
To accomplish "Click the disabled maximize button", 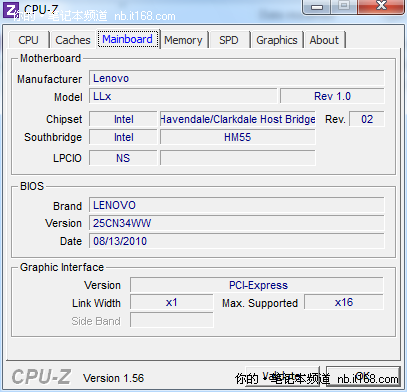I will 344,7.
